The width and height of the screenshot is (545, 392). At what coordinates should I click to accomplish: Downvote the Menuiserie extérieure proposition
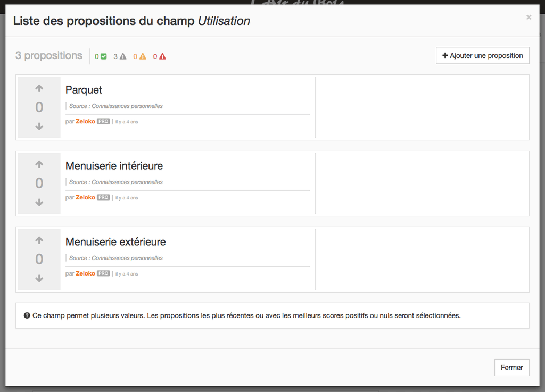click(39, 279)
